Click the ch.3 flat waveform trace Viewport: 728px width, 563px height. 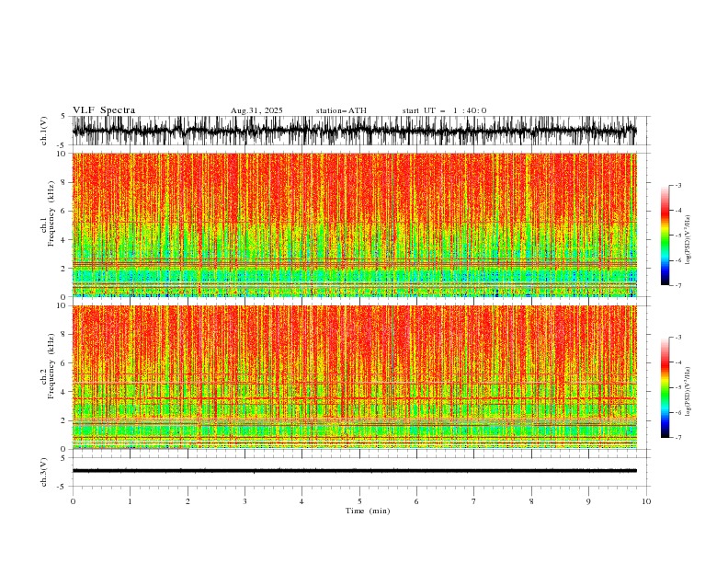[x=354, y=471]
